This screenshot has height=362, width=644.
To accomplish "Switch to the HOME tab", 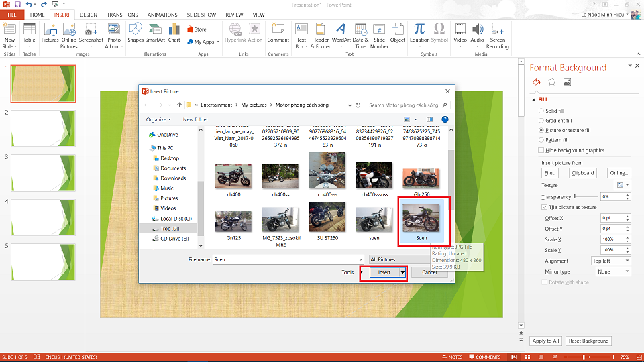I will coord(38,15).
